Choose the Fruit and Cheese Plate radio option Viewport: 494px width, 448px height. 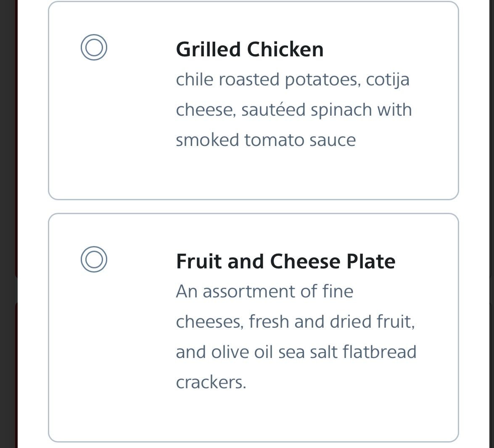pyautogui.click(x=94, y=259)
